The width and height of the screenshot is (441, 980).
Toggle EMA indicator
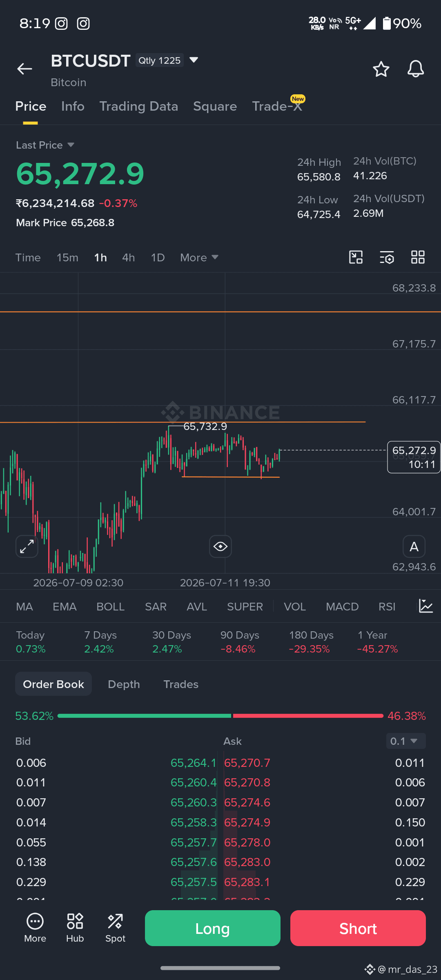[65, 607]
